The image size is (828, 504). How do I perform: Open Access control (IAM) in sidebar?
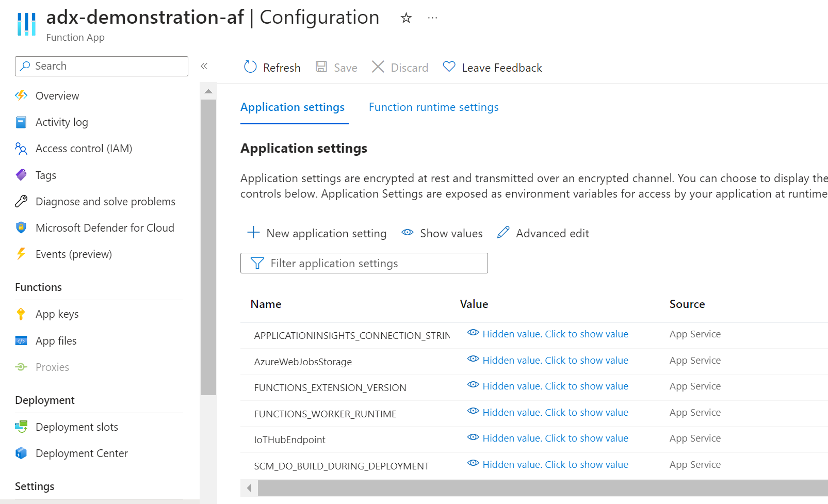pos(84,149)
